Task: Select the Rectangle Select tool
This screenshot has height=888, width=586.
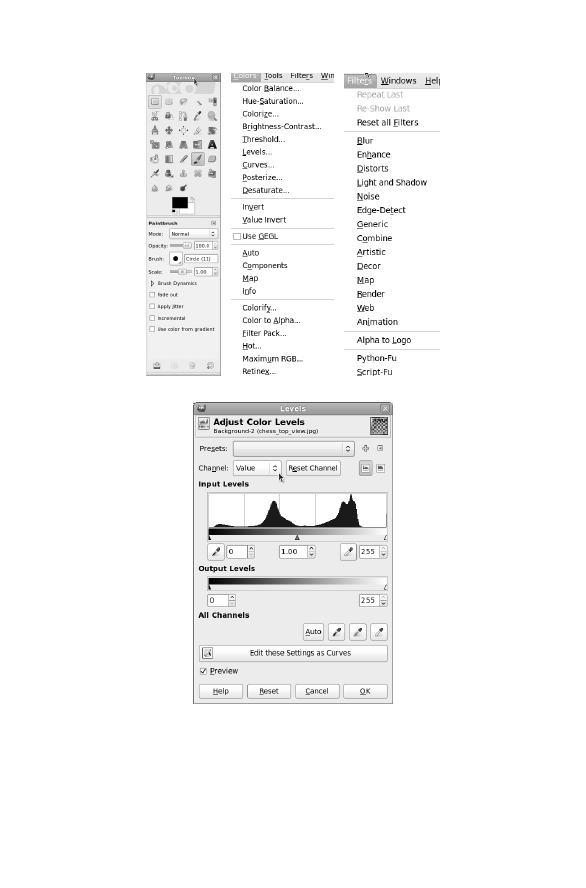Action: (x=155, y=102)
